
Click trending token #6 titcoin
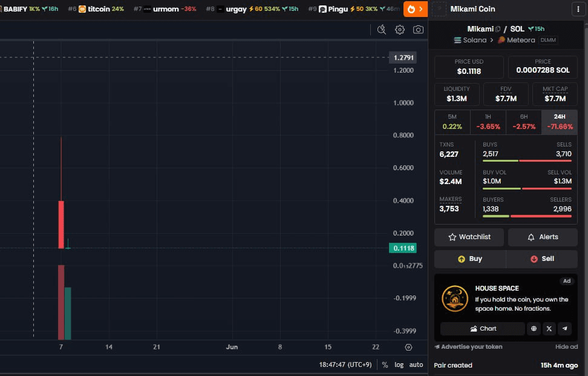[96, 8]
